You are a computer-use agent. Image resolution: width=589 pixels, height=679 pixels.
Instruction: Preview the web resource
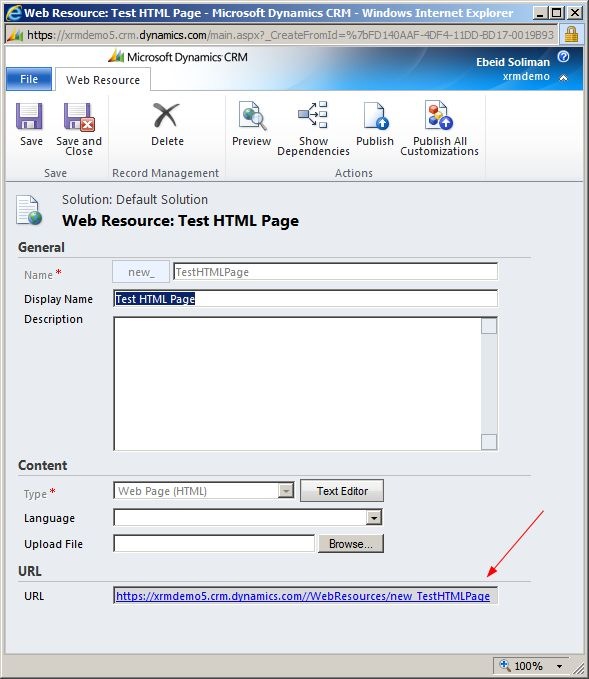(251, 124)
